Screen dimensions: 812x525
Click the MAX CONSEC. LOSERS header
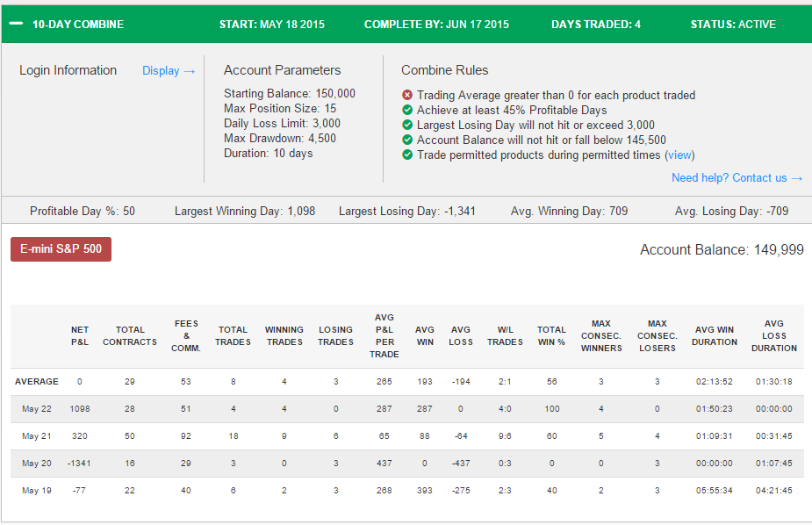coord(658,336)
